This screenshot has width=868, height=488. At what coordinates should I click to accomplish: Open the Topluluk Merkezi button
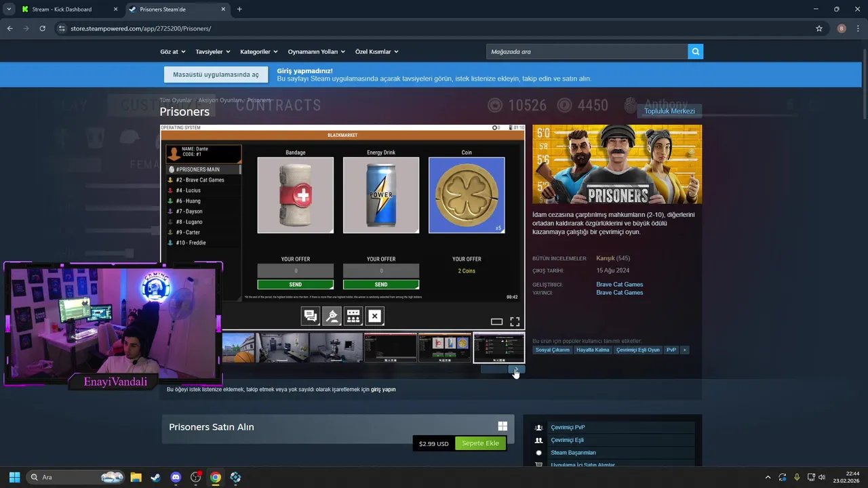(669, 111)
